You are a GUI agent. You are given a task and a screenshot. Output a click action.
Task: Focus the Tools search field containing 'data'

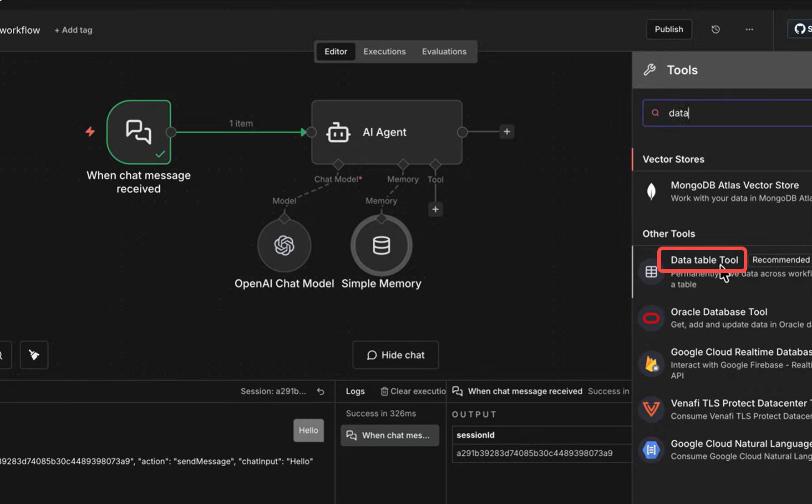(x=727, y=113)
